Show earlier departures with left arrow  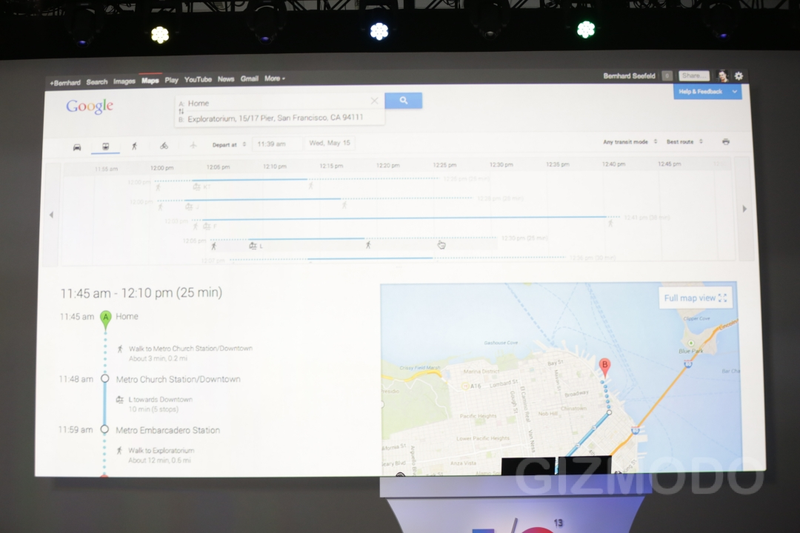point(51,215)
